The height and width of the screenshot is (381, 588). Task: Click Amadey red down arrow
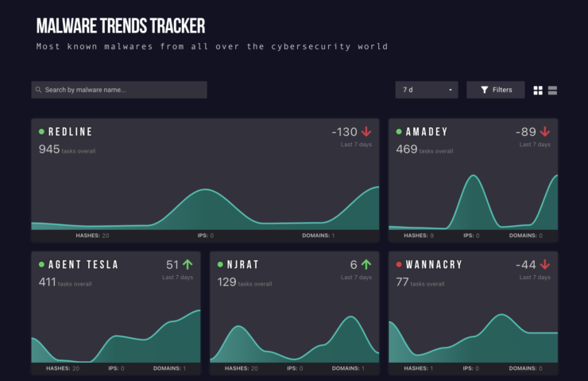point(545,131)
